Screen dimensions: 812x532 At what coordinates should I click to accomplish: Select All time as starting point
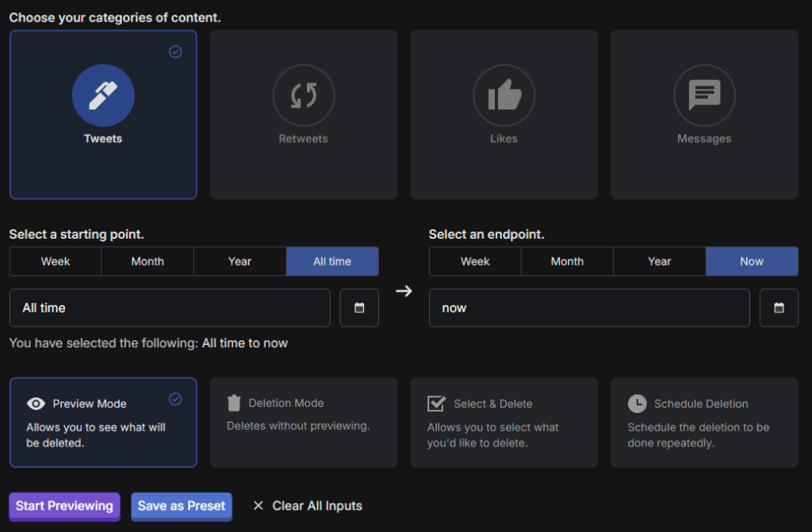click(332, 261)
